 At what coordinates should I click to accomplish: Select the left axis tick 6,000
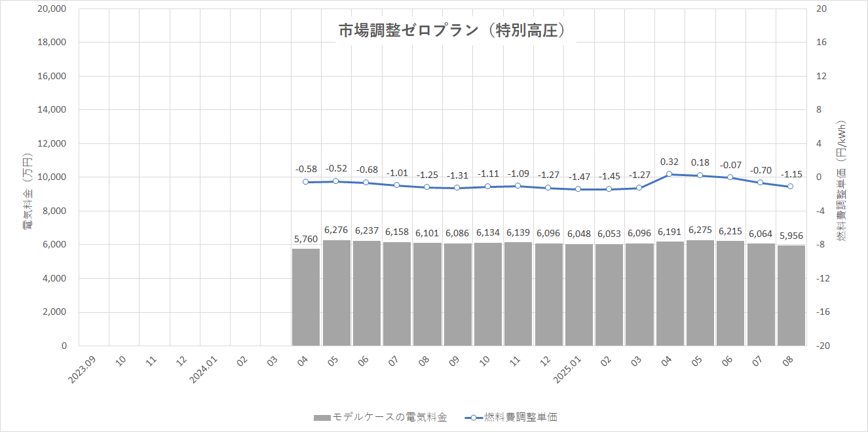56,245
